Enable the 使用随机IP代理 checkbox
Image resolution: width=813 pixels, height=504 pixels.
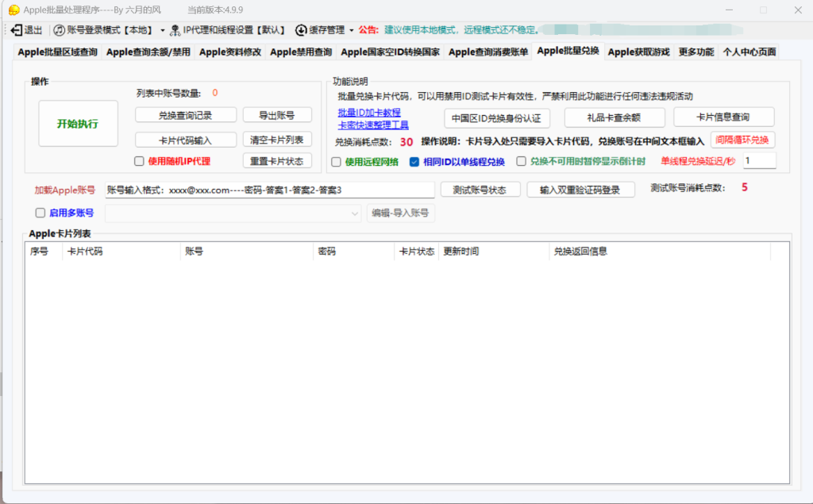[139, 161]
